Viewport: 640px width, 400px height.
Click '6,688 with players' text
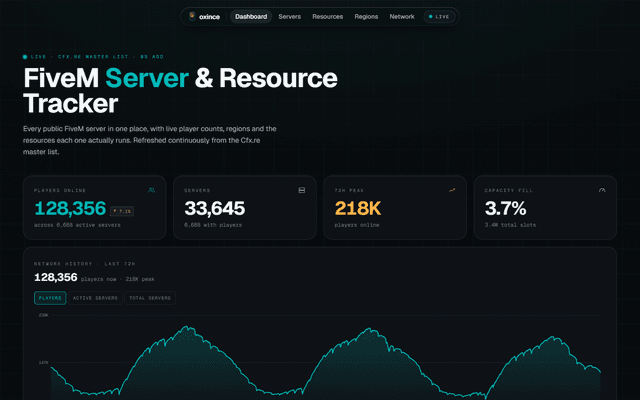tap(213, 225)
